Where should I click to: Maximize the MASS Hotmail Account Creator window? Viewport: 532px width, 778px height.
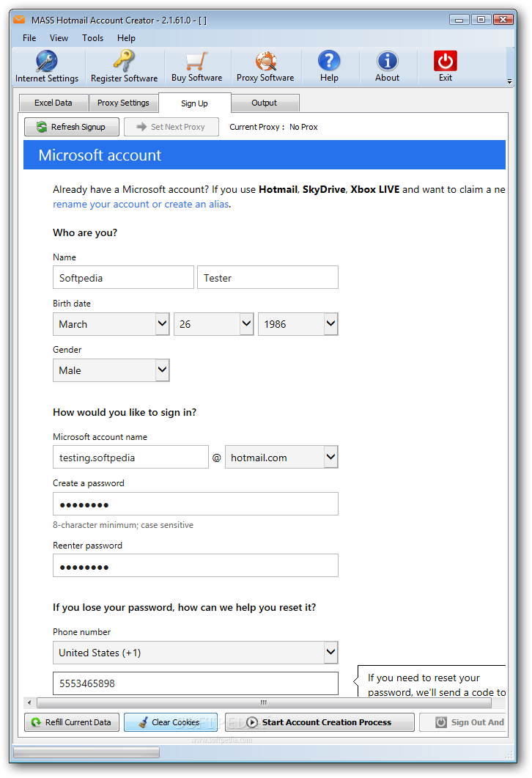[481, 20]
